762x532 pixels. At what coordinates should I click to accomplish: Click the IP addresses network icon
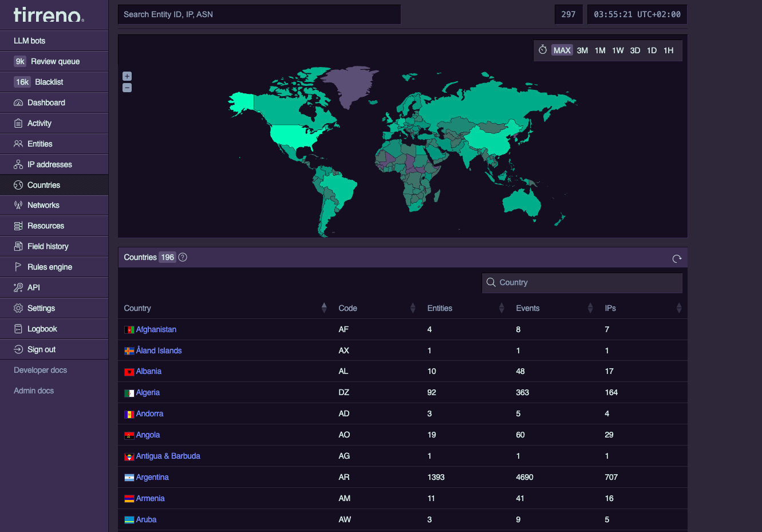tap(18, 164)
